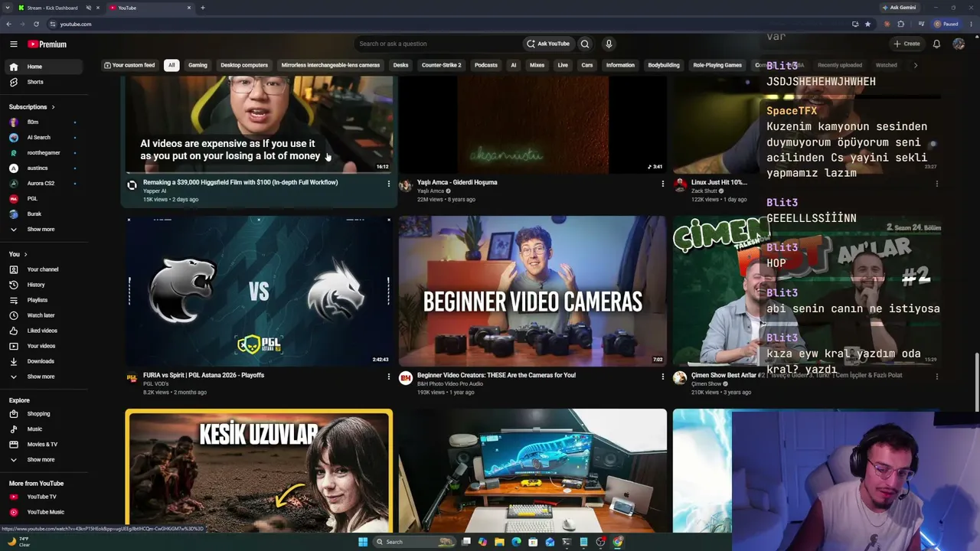
Task: Start voice search with microphone icon
Action: (x=609, y=44)
